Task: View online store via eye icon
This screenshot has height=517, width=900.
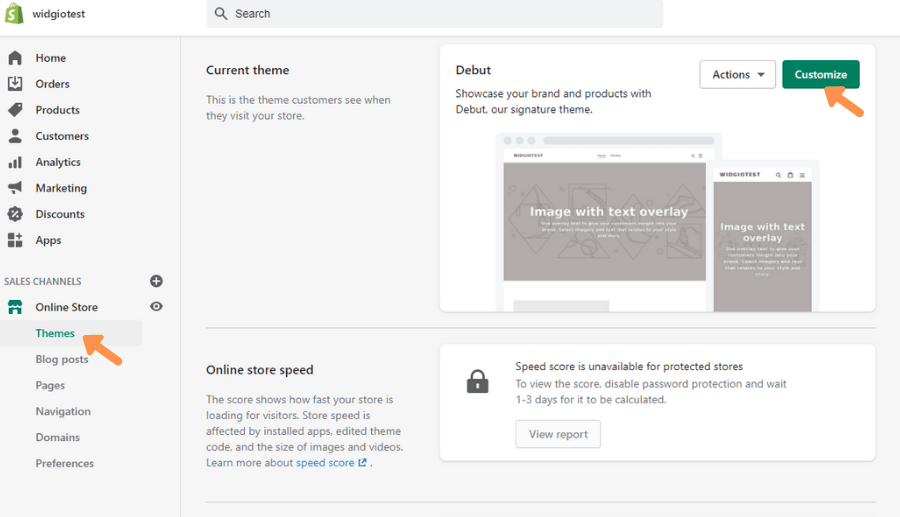Action: (x=156, y=306)
